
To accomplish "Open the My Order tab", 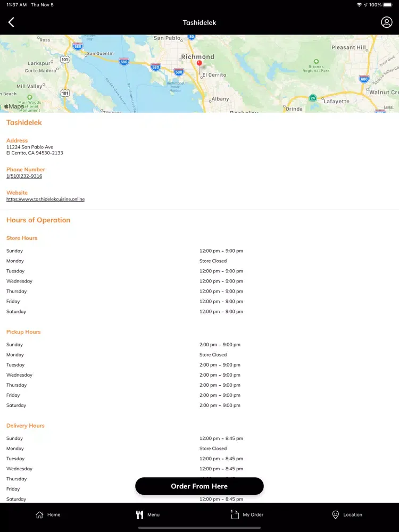I will [x=247, y=514].
